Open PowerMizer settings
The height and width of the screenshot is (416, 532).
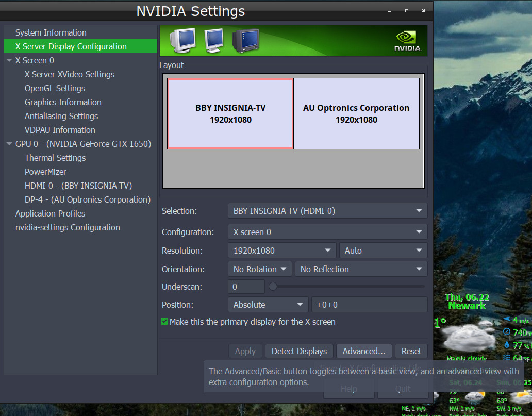coord(45,172)
